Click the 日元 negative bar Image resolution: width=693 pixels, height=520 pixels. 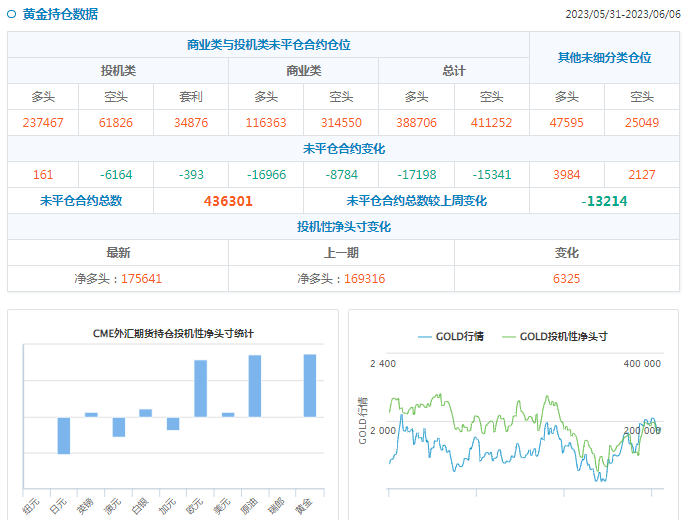tap(64, 435)
